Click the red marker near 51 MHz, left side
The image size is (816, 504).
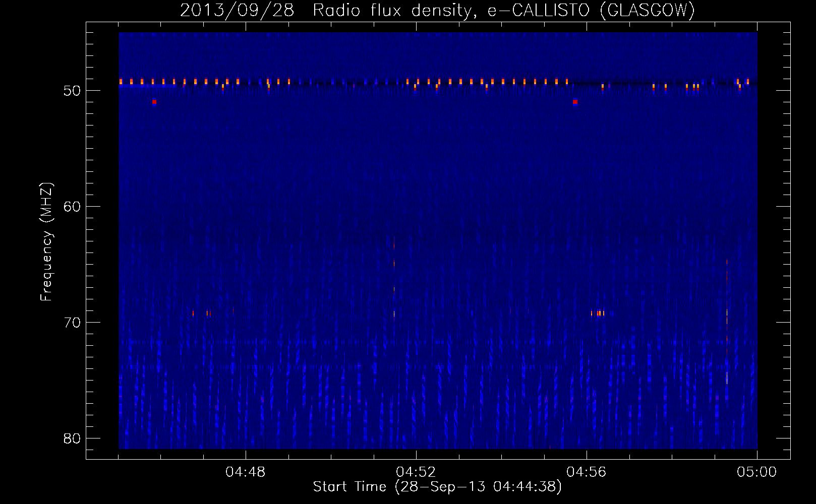154,102
